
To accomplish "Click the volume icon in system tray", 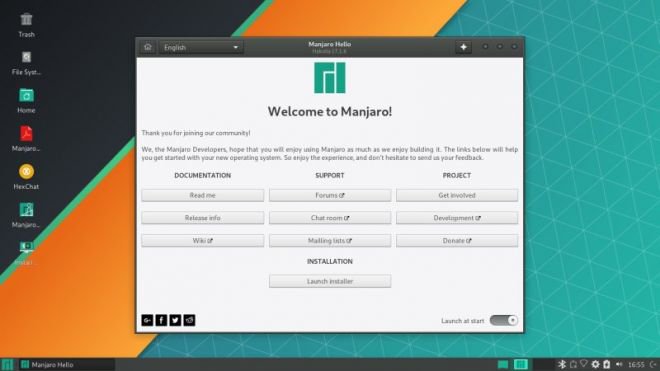I will pyautogui.click(x=619, y=364).
